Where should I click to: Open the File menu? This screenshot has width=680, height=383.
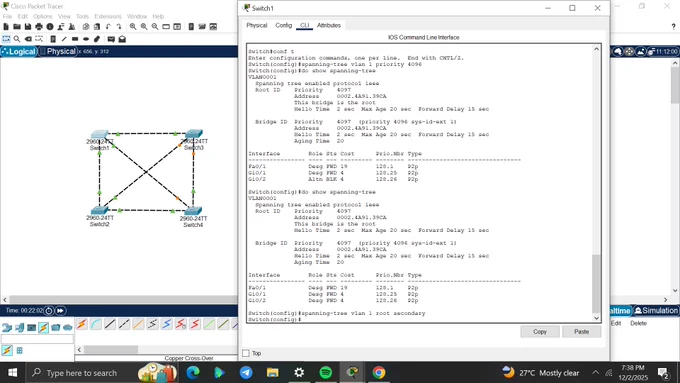pyautogui.click(x=7, y=16)
